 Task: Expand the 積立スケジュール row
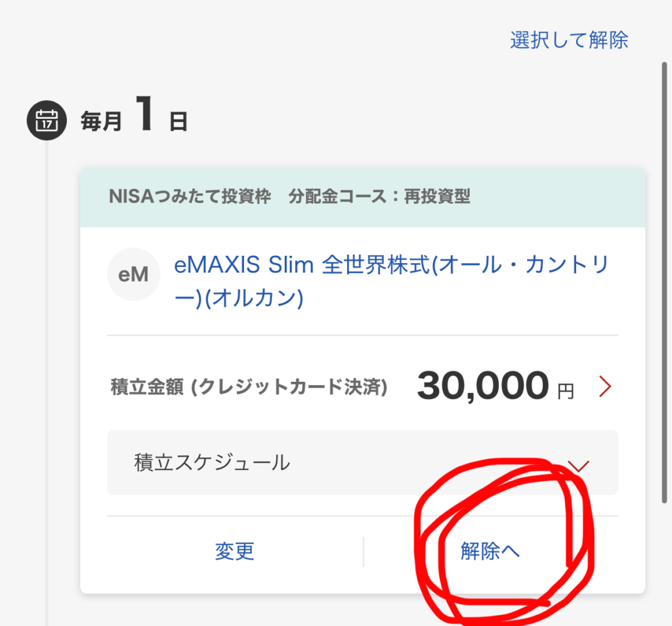coord(362,463)
